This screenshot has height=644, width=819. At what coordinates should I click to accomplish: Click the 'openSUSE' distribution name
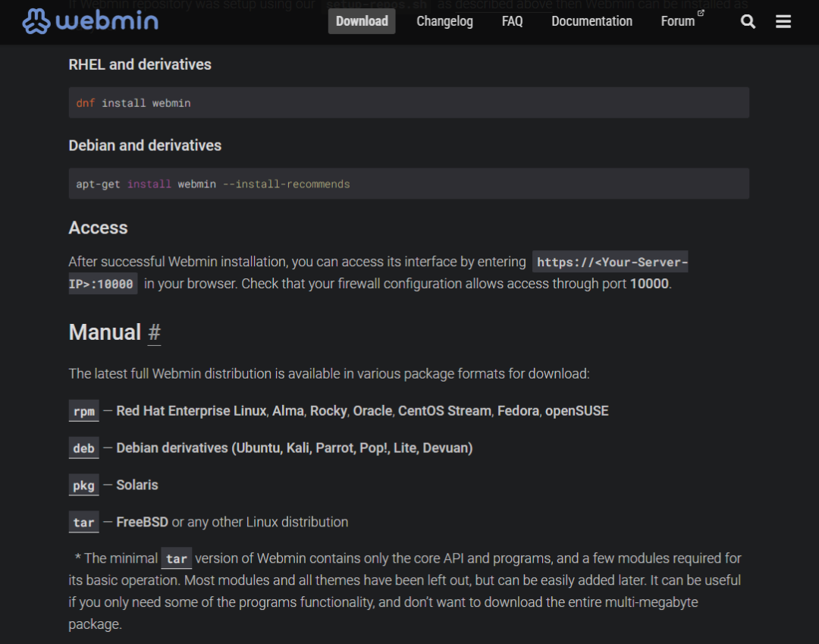(x=576, y=411)
